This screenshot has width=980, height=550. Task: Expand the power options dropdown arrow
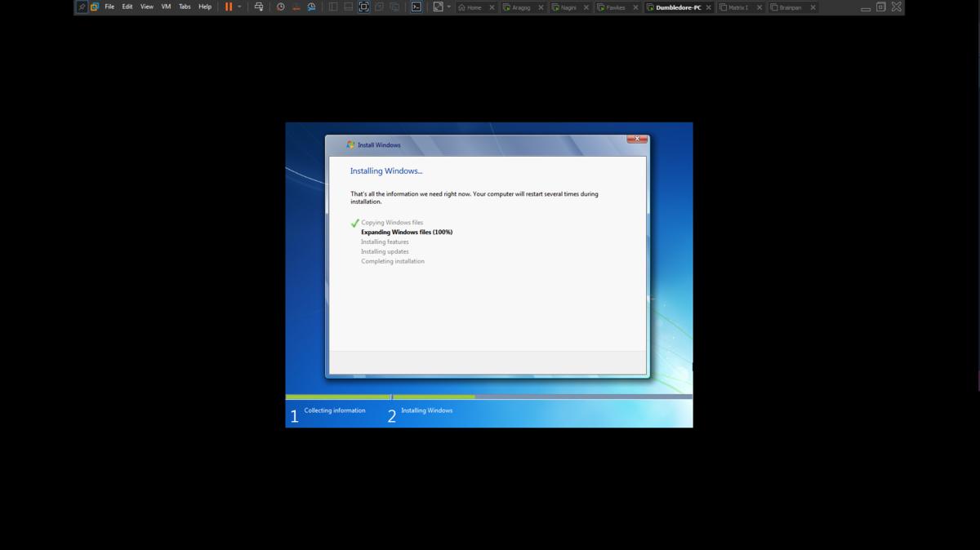point(239,7)
